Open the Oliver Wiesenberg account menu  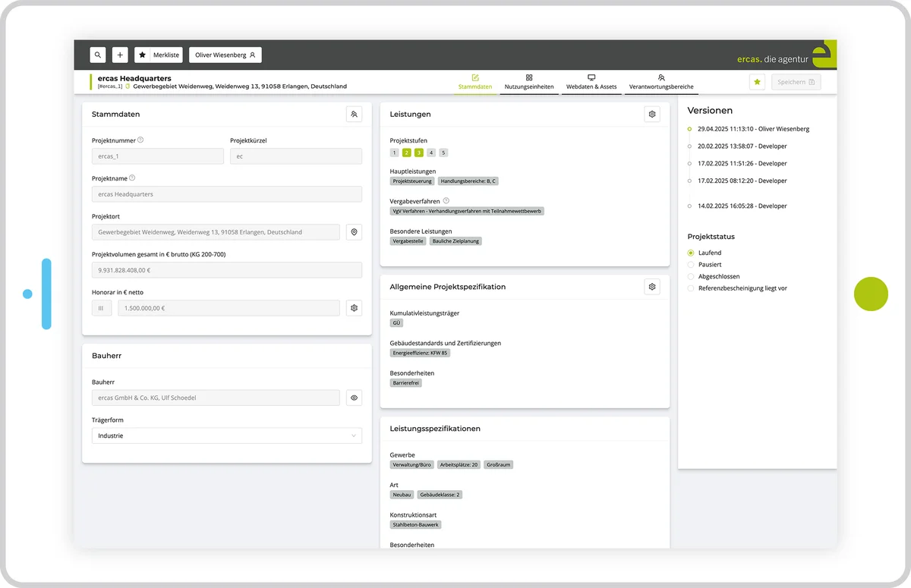click(225, 54)
